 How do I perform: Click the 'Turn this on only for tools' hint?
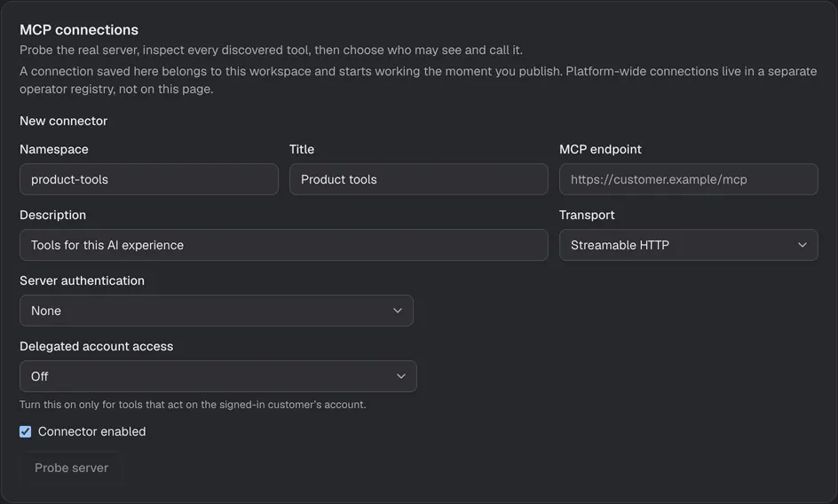pos(193,406)
